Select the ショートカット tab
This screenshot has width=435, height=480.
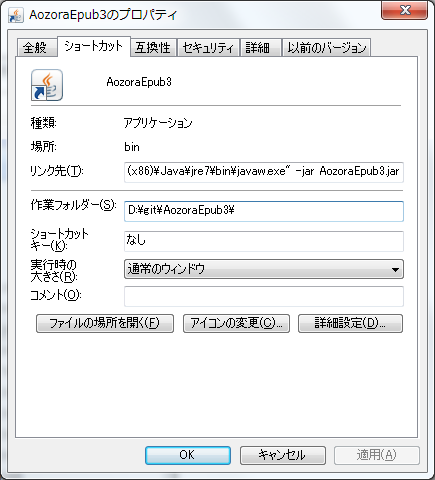(94, 46)
